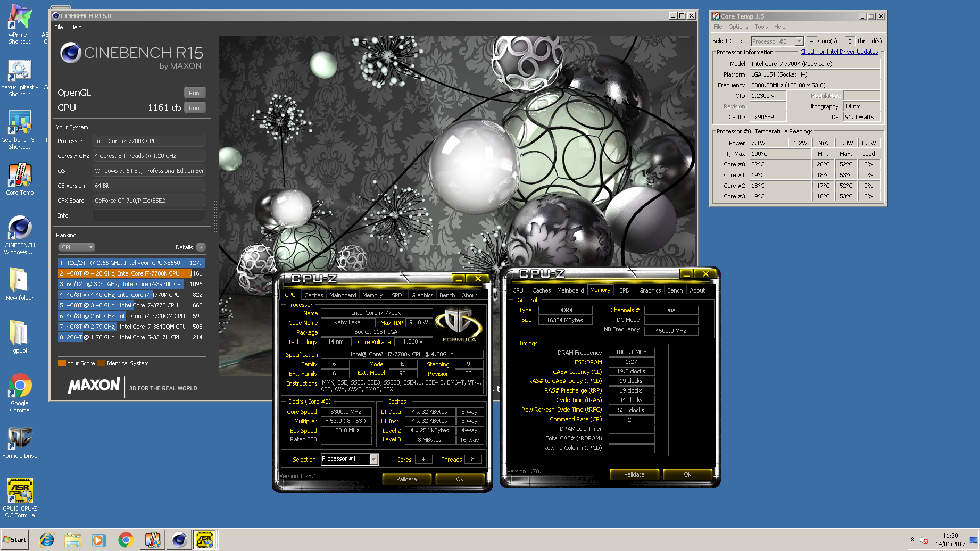This screenshot has height=551, width=980.
Task: Open hexus_pifast shortcut on desktop
Action: [x=20, y=78]
